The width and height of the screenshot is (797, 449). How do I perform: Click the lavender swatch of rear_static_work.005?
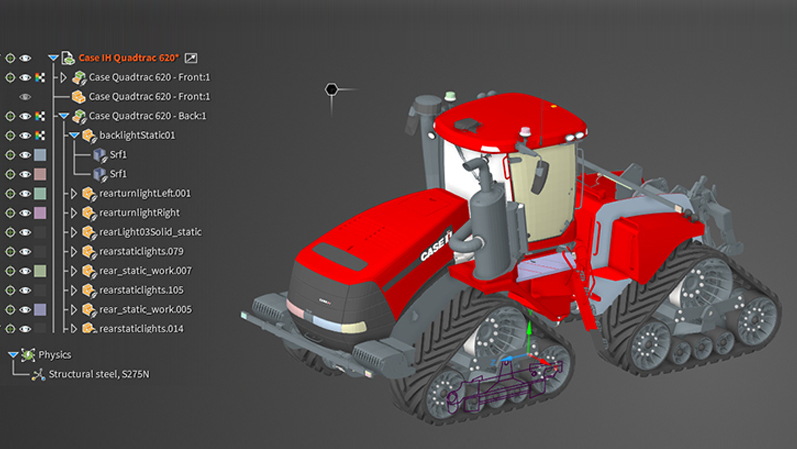point(40,309)
